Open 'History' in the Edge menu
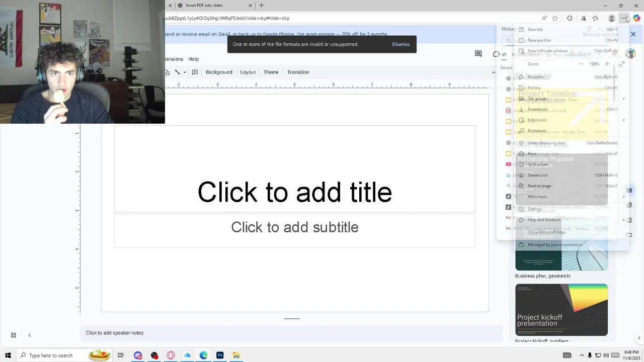Image resolution: width=644 pixels, height=362 pixels. pos(572,88)
